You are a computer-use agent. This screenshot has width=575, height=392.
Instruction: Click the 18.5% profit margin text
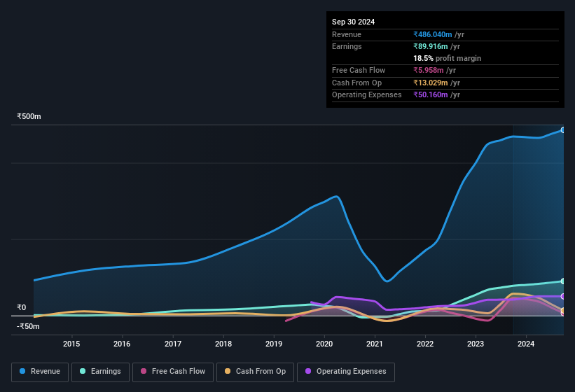coord(447,58)
